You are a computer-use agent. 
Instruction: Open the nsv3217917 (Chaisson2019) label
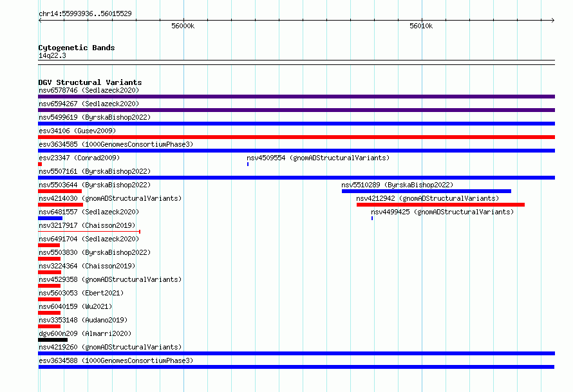coord(87,225)
